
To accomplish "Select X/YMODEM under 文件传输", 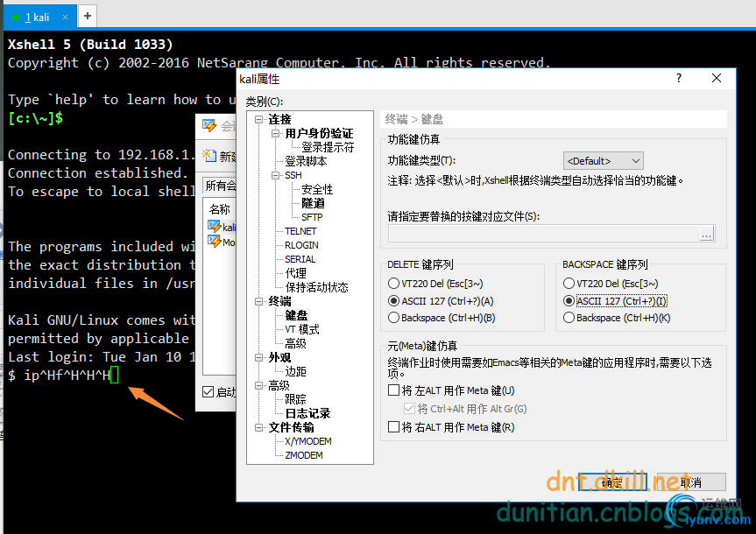I will pos(308,441).
